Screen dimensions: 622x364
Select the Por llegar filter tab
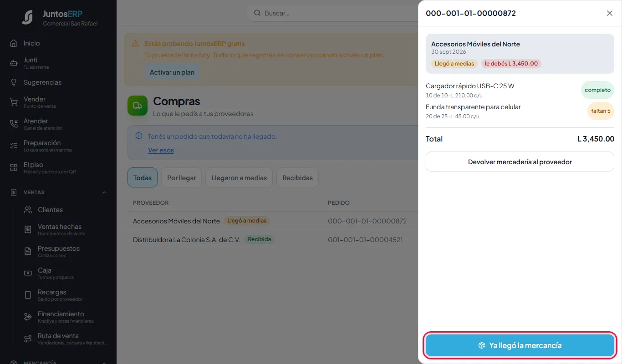181,178
